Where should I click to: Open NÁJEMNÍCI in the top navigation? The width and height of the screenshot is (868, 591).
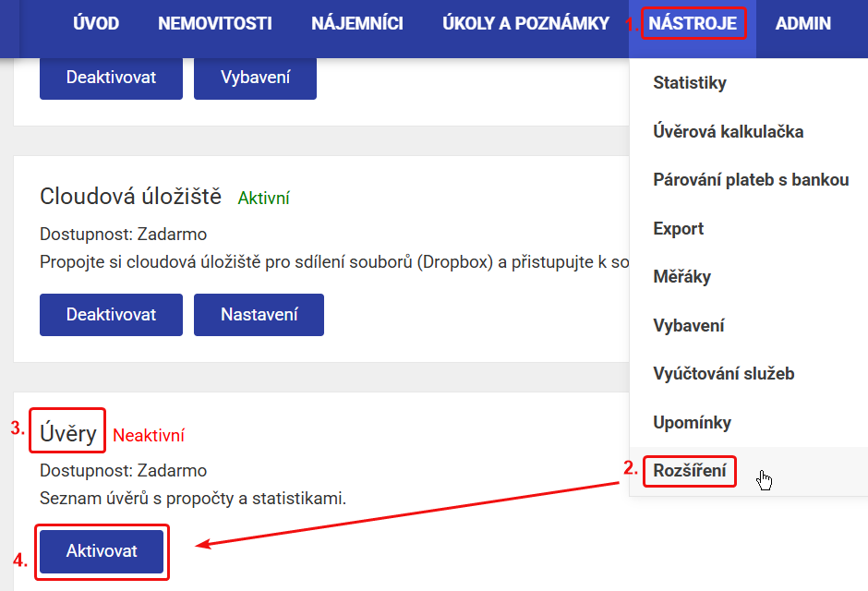[x=357, y=24]
